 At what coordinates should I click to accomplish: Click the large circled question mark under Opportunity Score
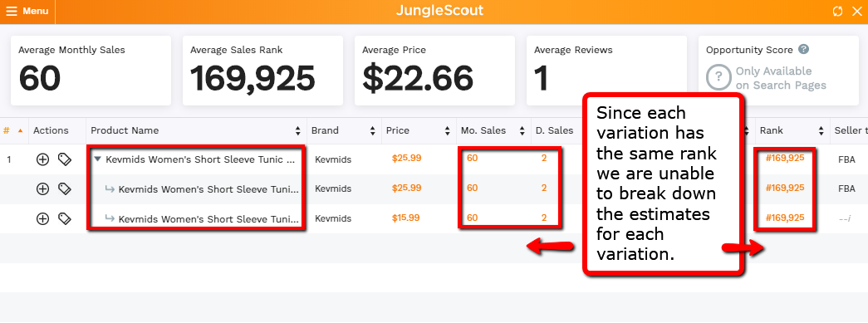pos(718,78)
